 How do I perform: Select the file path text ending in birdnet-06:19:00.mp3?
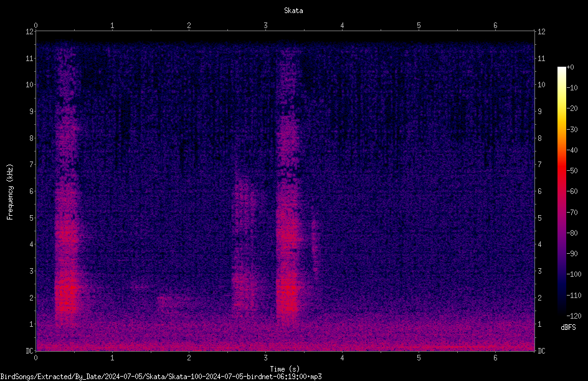tap(161, 377)
